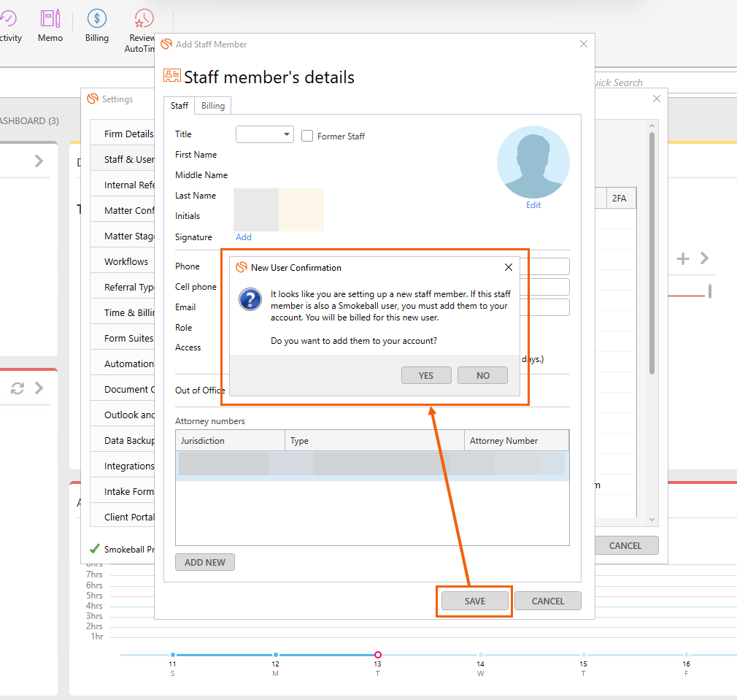737x700 pixels.
Task: Toggle the Former Staff checkbox
Action: pos(307,136)
